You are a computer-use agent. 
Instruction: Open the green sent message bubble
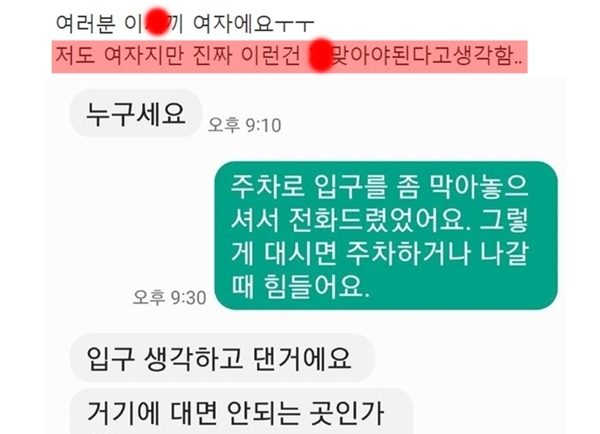click(386, 235)
